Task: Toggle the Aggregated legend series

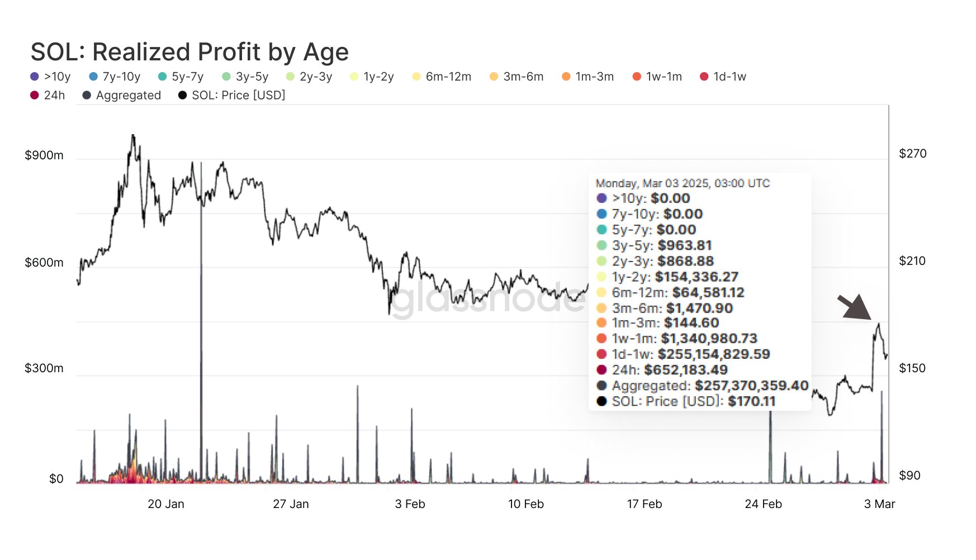Action: [121, 95]
